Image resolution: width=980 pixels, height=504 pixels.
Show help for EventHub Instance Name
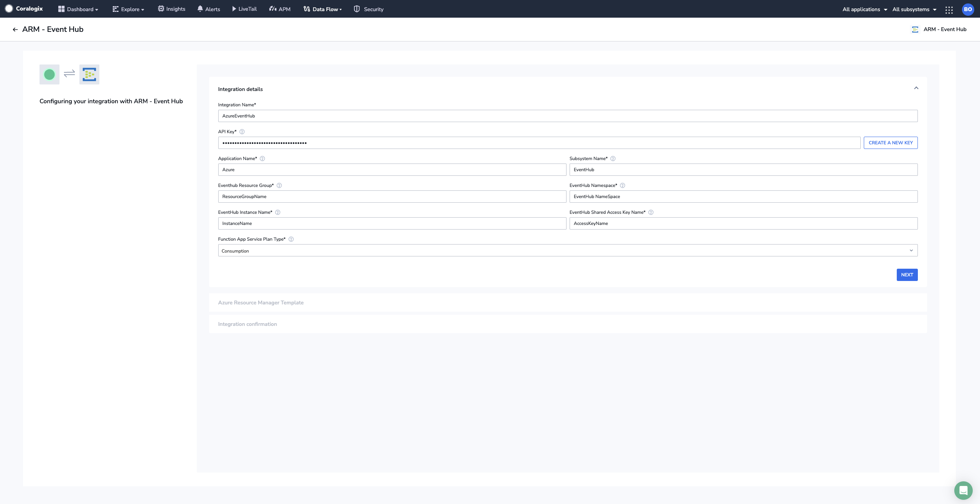278,212
